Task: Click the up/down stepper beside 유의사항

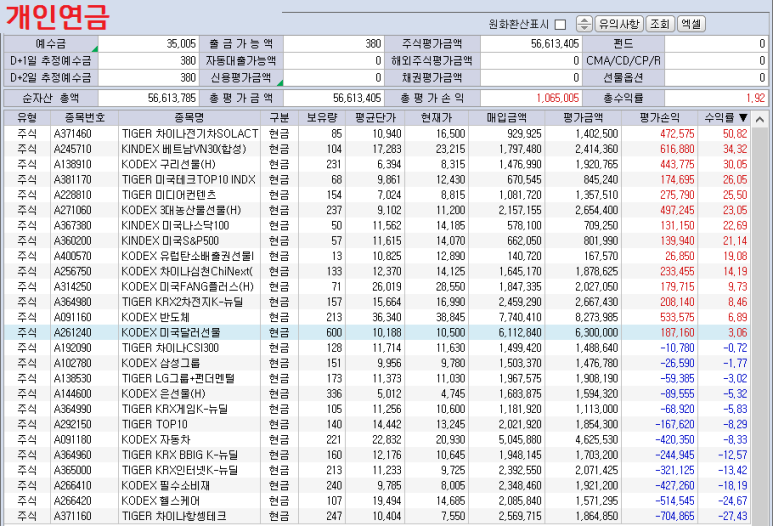Action: pos(584,24)
